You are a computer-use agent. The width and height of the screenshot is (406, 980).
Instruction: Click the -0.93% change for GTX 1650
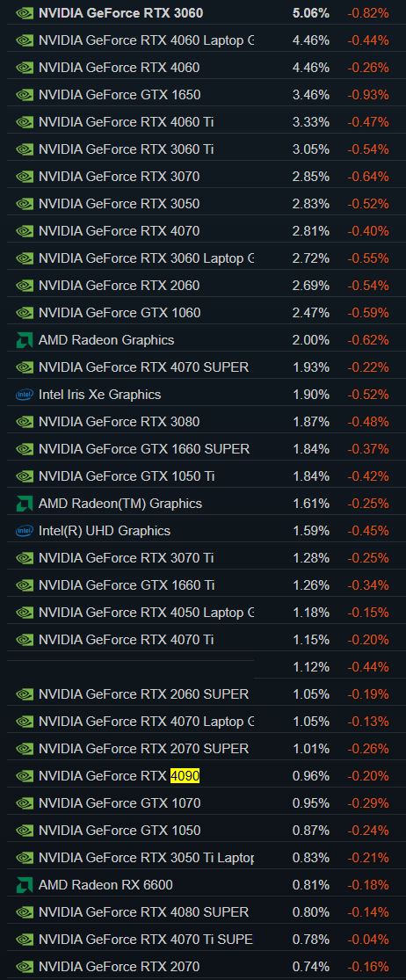[368, 95]
